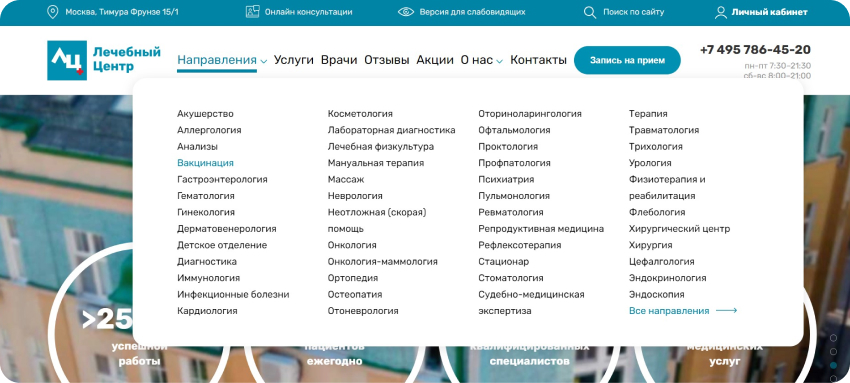Viewport: 850px width, 383px height.
Task: Open Все направления link
Action: point(669,311)
